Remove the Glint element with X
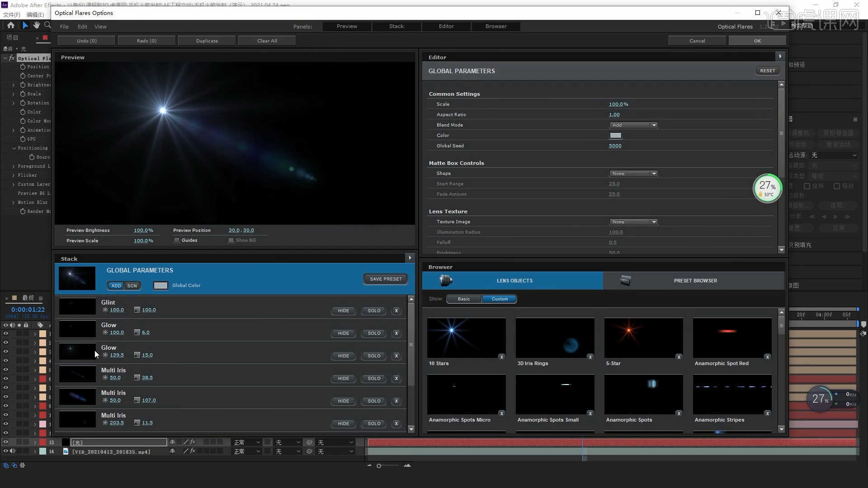The width and height of the screenshot is (868, 488). [x=396, y=311]
